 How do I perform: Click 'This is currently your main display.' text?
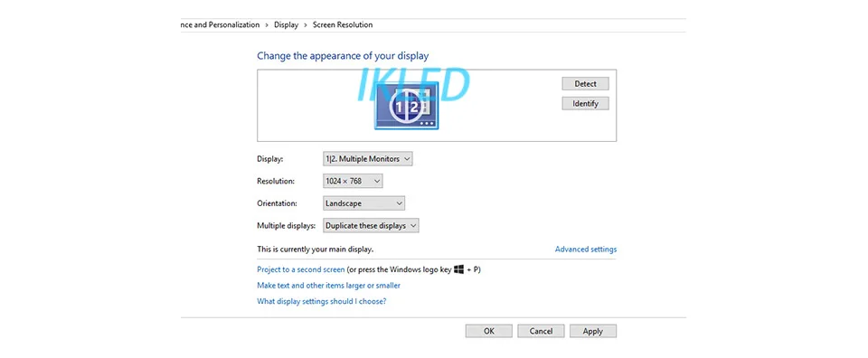[315, 249]
